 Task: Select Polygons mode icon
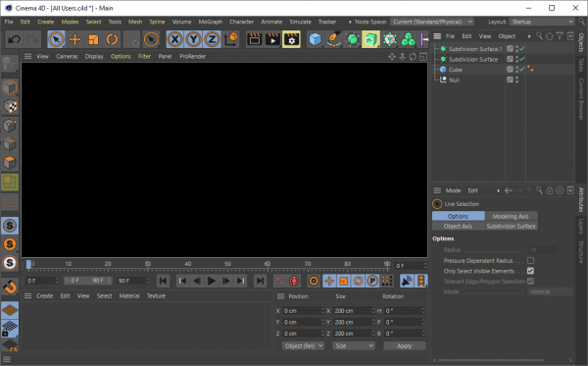(x=10, y=163)
